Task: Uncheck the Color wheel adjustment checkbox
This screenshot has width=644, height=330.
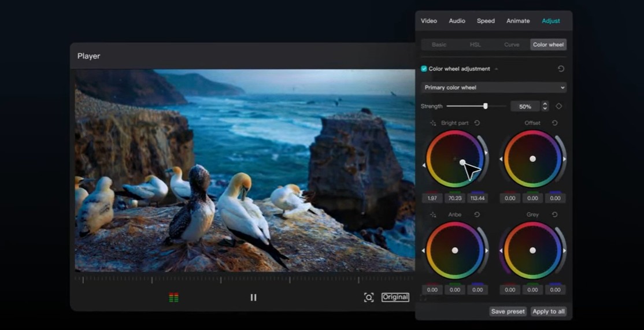Action: [x=424, y=69]
